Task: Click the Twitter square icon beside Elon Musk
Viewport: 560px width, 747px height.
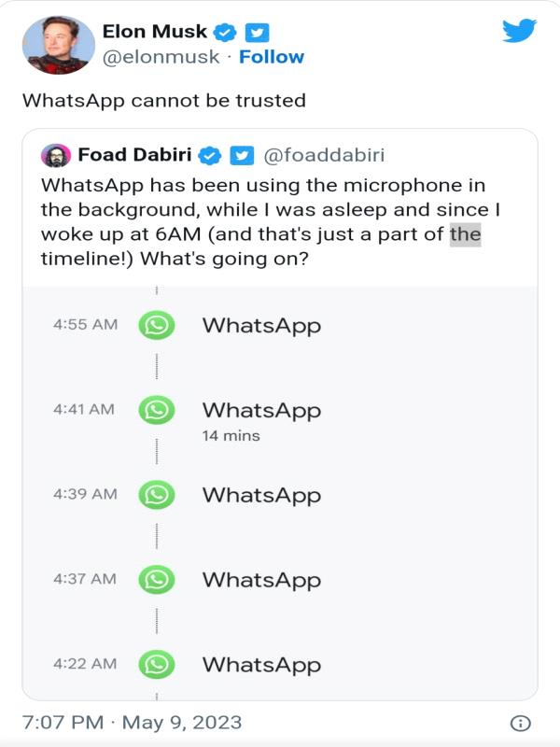Action: pos(258,33)
